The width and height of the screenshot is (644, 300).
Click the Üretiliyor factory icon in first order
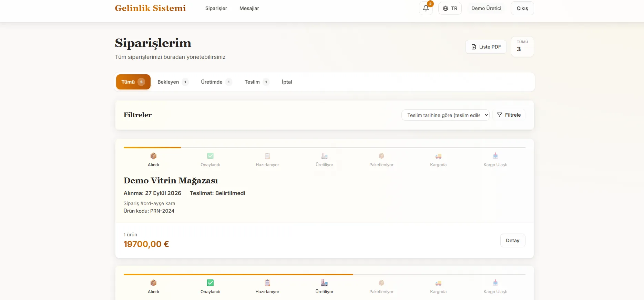[324, 156]
